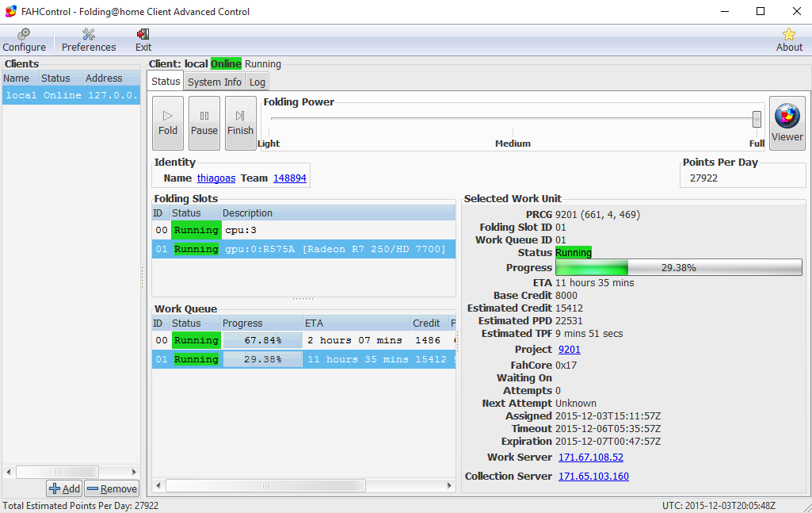Sort Folding Slots by Description column
The height and width of the screenshot is (513, 812).
pyautogui.click(x=337, y=213)
